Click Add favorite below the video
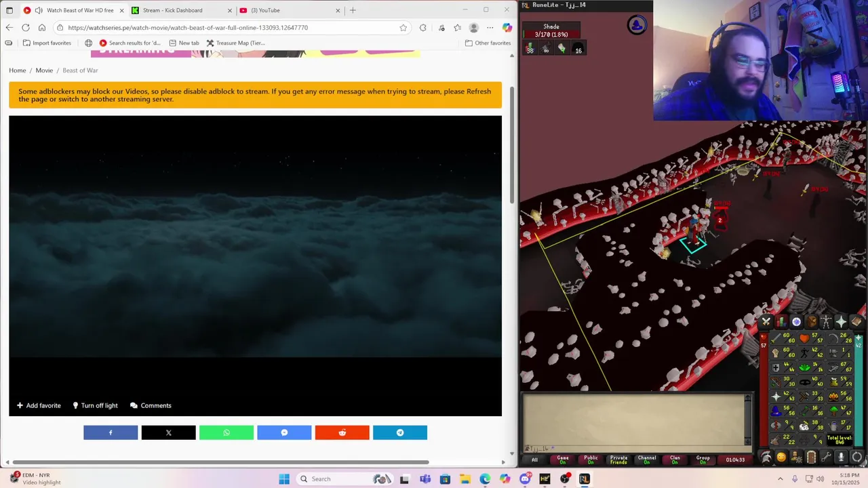Viewport: 868px width, 488px height. pyautogui.click(x=39, y=405)
